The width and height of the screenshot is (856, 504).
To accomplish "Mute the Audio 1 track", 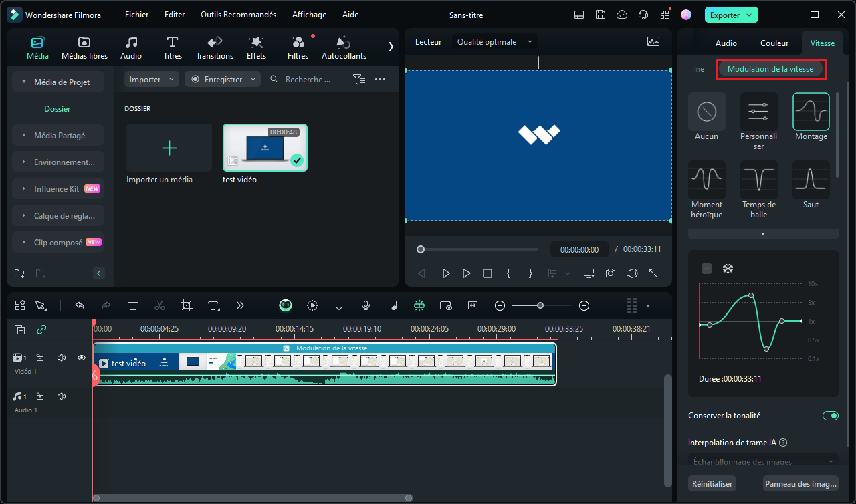I will [x=62, y=396].
